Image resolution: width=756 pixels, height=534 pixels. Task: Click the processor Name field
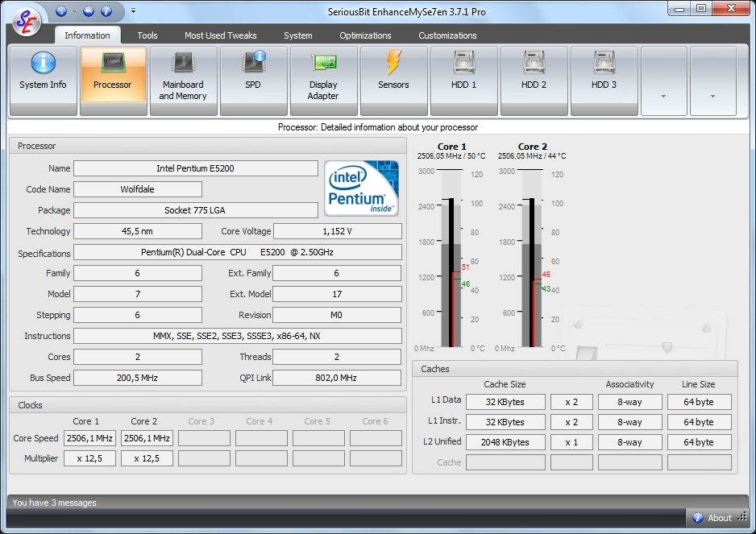click(x=195, y=168)
